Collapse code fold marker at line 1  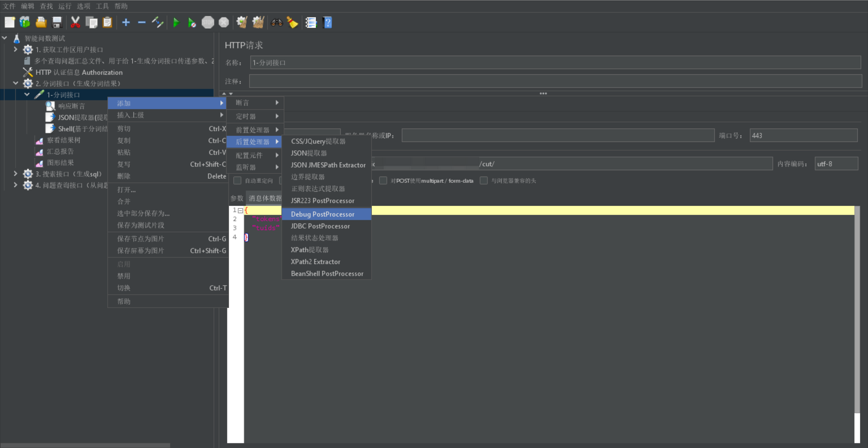click(240, 211)
